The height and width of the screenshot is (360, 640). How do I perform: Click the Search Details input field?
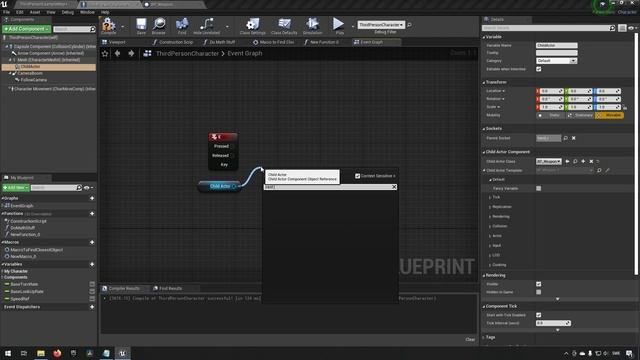point(549,28)
